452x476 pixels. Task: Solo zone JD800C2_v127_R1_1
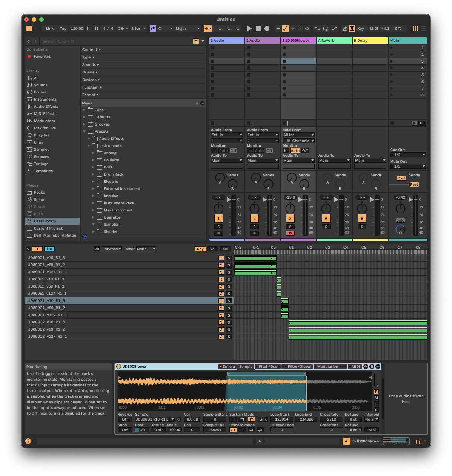pyautogui.click(x=229, y=337)
